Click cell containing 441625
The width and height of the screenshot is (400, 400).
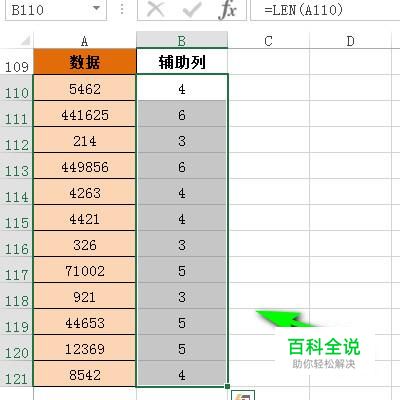point(85,114)
